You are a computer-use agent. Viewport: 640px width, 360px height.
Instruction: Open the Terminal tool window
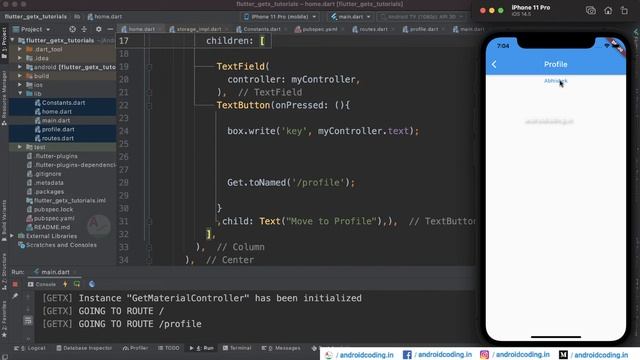pyautogui.click(x=237, y=348)
